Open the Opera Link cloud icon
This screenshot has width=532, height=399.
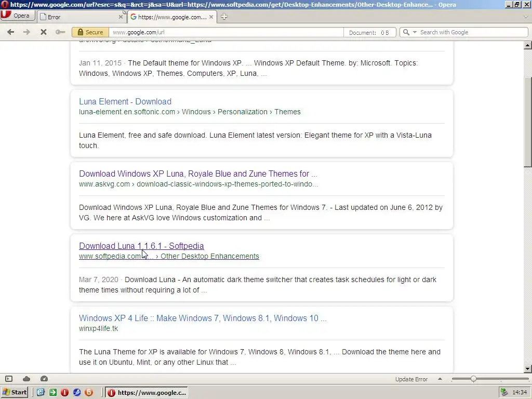(26, 379)
